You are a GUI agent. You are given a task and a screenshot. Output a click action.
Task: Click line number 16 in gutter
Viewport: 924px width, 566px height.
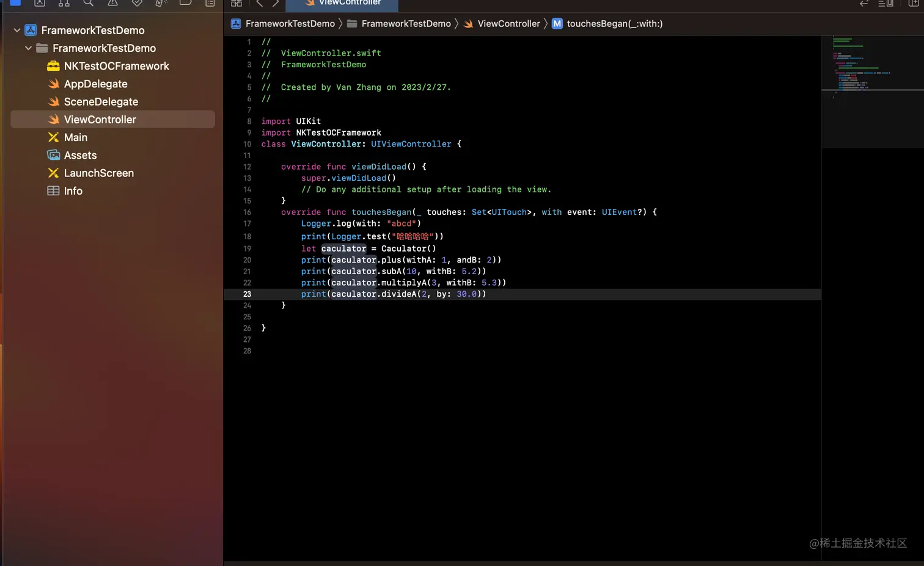point(247,212)
